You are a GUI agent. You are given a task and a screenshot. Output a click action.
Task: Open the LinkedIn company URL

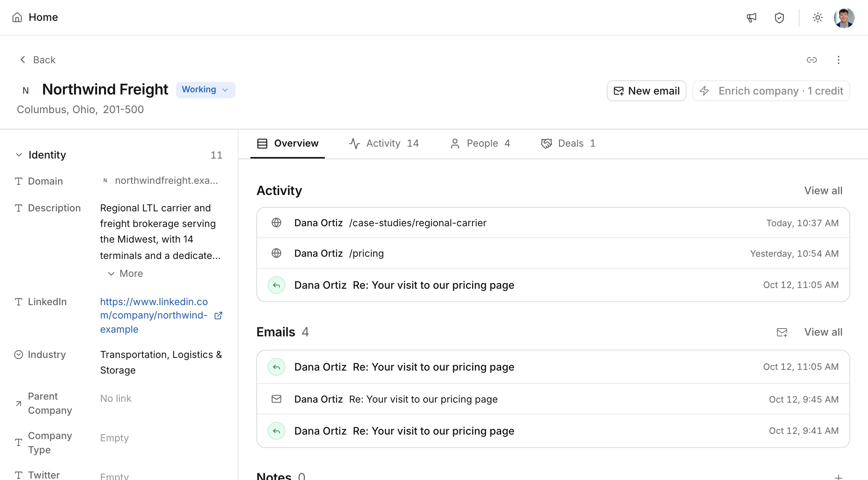(x=154, y=316)
